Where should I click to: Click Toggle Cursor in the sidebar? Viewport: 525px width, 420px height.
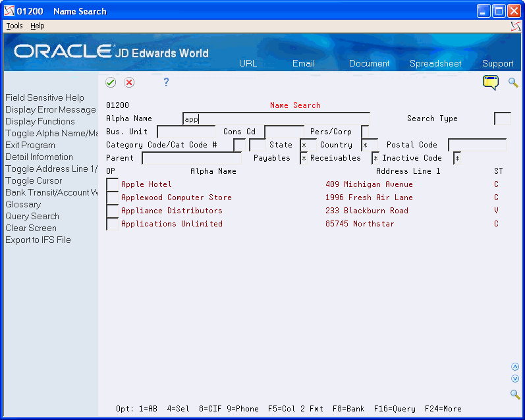pos(34,181)
